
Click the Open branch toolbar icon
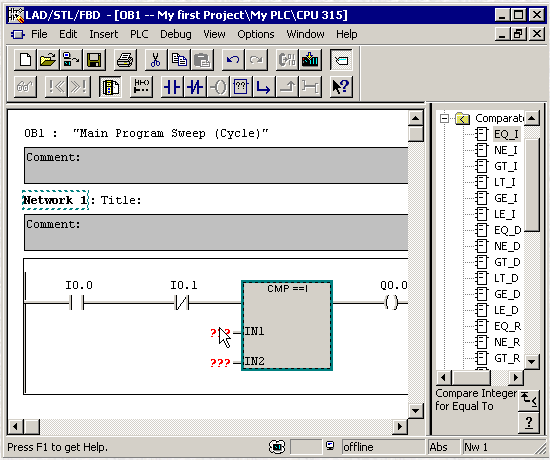[263, 87]
